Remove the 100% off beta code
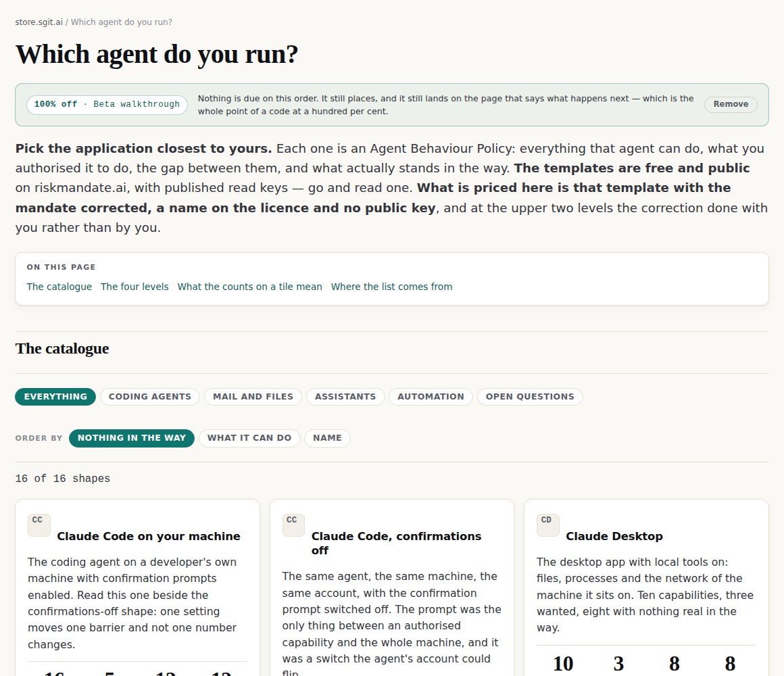 (731, 105)
